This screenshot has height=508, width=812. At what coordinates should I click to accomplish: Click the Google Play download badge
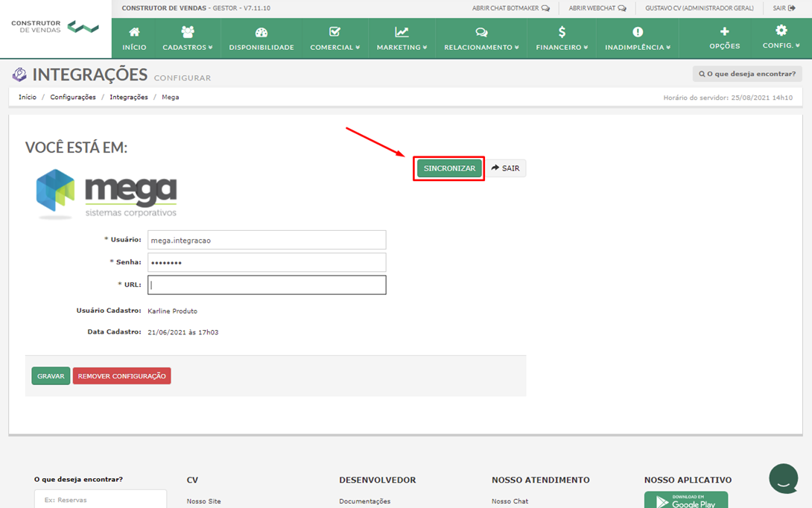click(x=686, y=500)
